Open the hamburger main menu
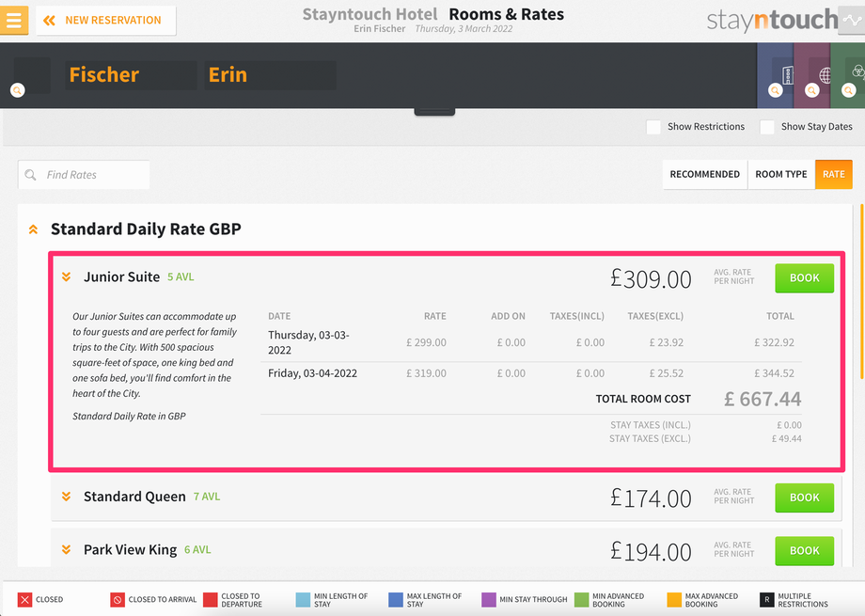 coord(14,21)
